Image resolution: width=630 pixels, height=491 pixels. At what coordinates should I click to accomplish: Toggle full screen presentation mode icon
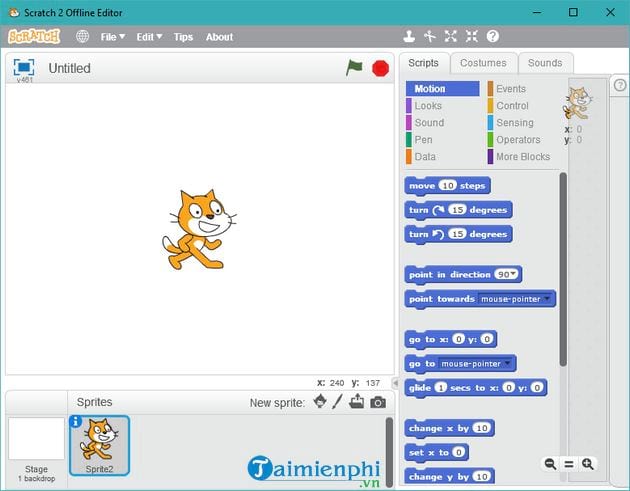point(24,67)
